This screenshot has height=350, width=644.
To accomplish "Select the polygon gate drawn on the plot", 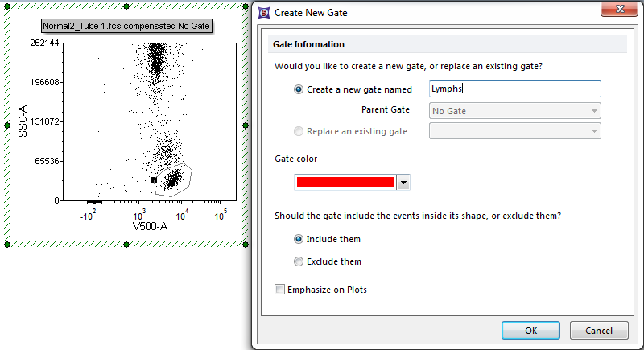I will coord(191,172).
